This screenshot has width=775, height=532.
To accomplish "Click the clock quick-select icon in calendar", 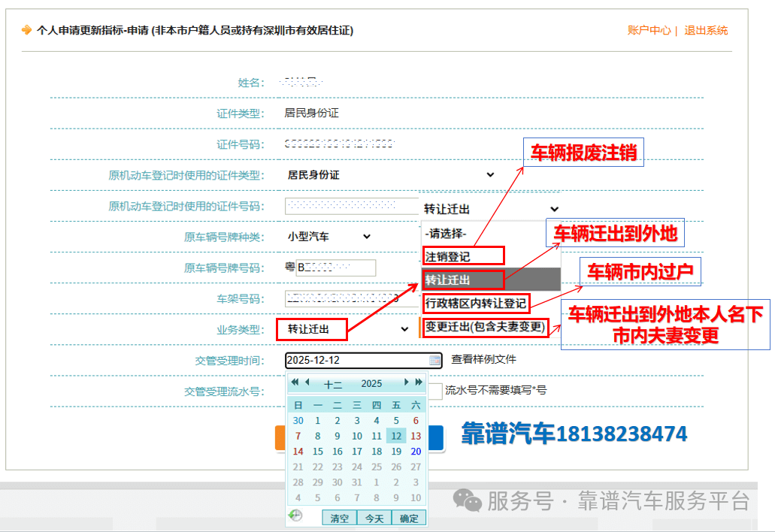I will pyautogui.click(x=295, y=515).
